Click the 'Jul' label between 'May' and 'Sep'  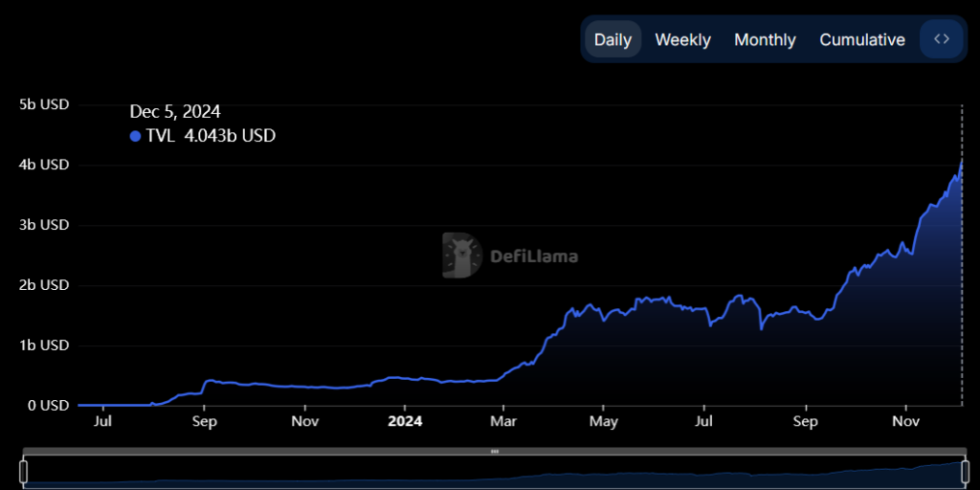point(703,421)
